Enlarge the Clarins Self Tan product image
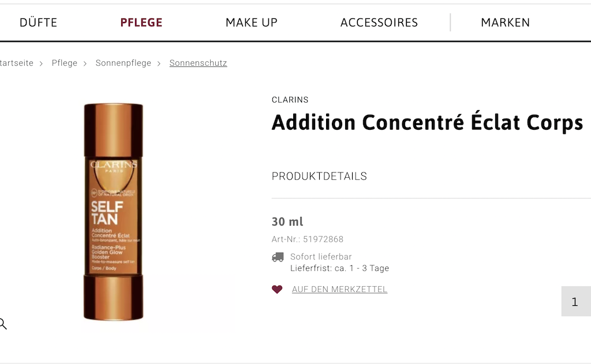Screen dimensions: 591x364 point(113,211)
